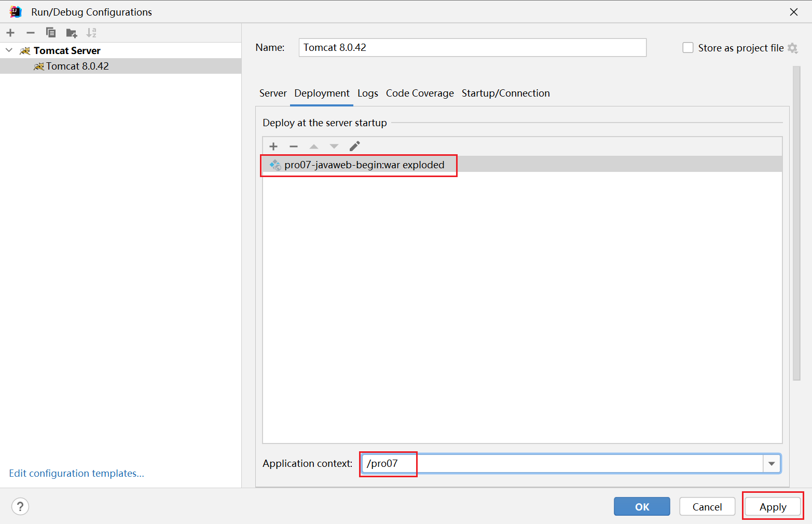Go to Code Coverage tab
812x524 pixels.
(420, 93)
